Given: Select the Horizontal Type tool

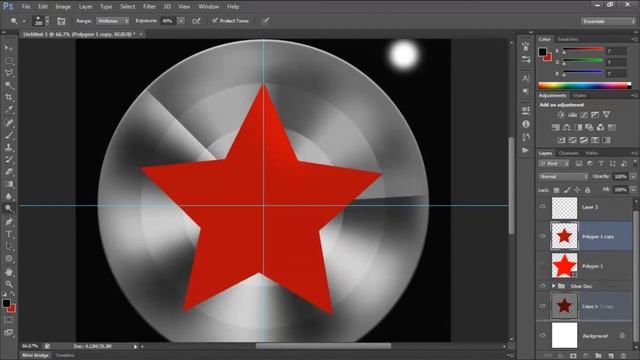Looking at the screenshot, I should tap(9, 234).
